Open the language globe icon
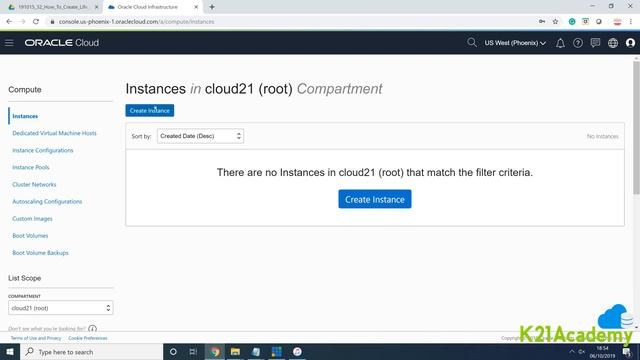The image size is (640, 360). click(x=613, y=43)
